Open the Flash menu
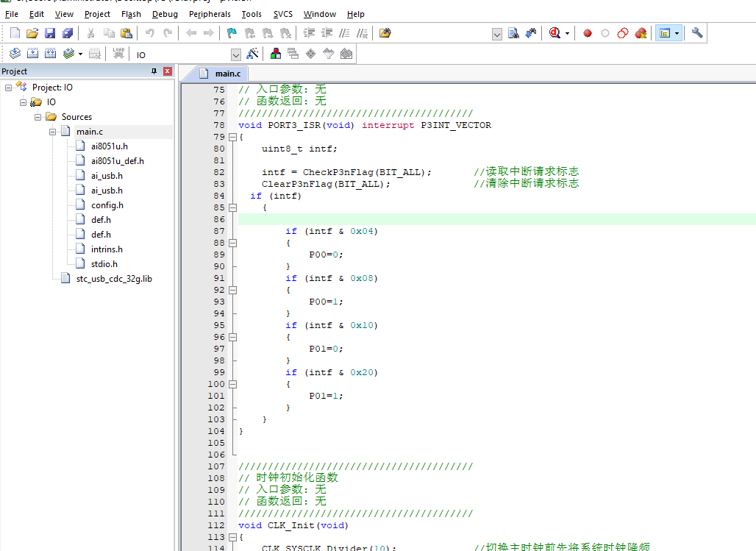Viewport: 756px width, 551px height. click(x=131, y=14)
